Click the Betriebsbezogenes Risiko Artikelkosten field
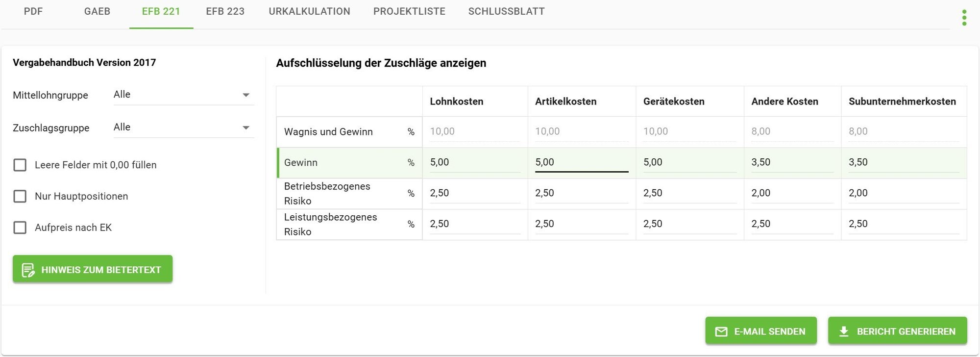The image size is (980, 357). point(581,193)
